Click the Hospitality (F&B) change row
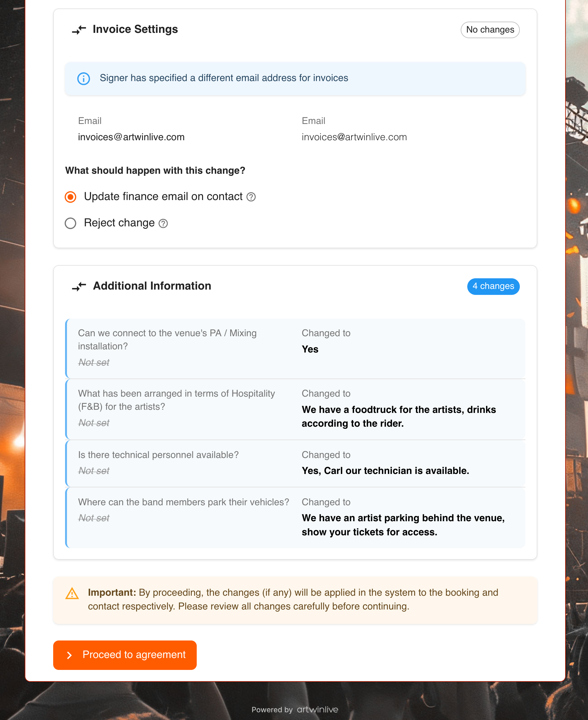This screenshot has height=720, width=588. (x=295, y=409)
